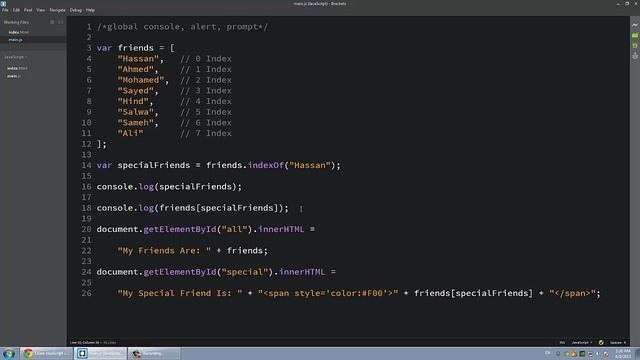Click the "Ali" string on line 11
This screenshot has height=360, width=640.
(130, 133)
